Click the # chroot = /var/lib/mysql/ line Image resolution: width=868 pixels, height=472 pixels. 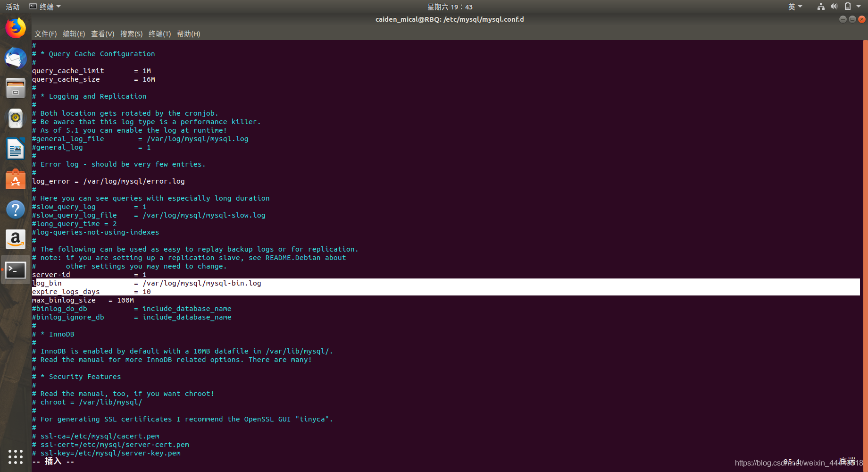click(x=87, y=402)
